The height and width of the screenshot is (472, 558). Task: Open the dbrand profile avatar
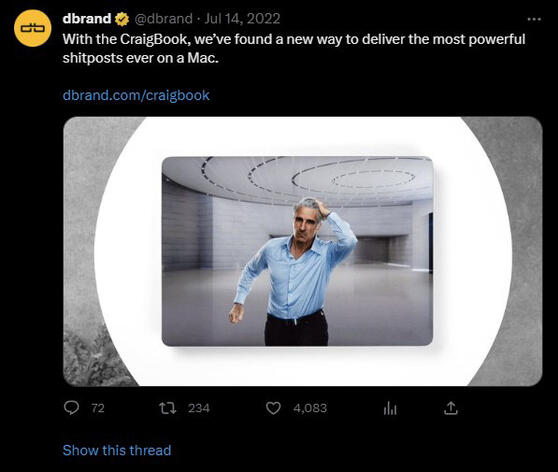click(33, 28)
